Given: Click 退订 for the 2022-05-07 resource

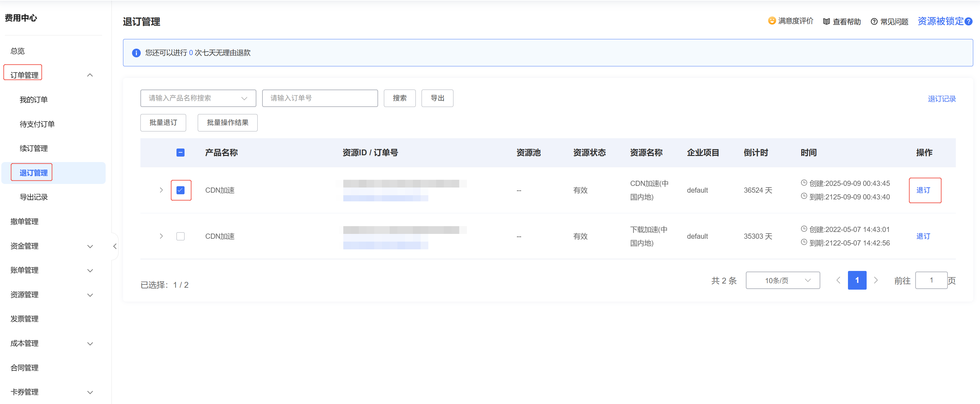Looking at the screenshot, I should coord(923,236).
